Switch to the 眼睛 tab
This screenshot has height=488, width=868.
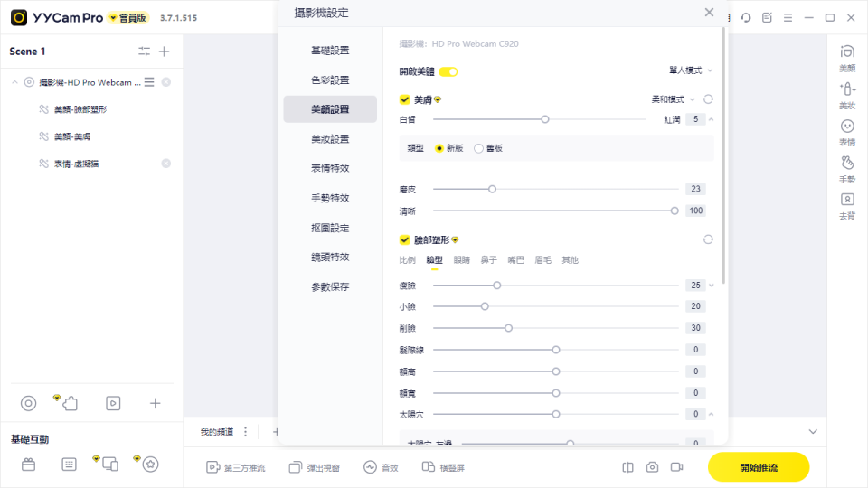tap(461, 260)
